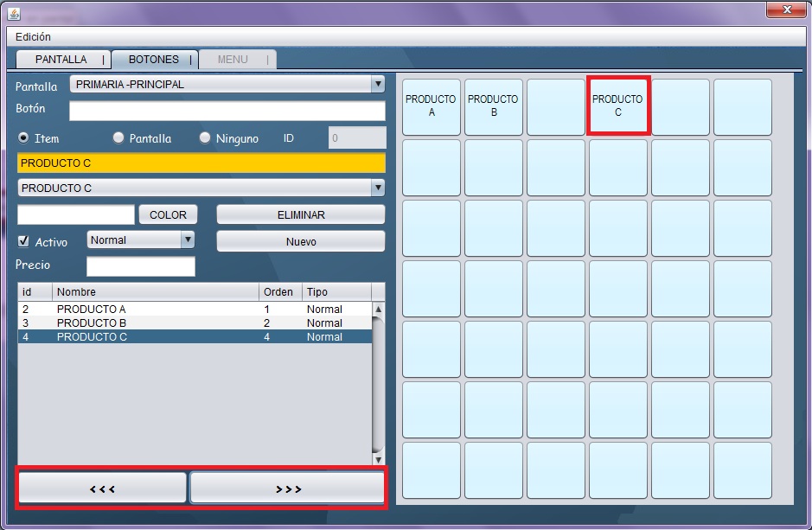Click the PRODUCTO A grid button
The width and height of the screenshot is (812, 530).
[432, 106]
